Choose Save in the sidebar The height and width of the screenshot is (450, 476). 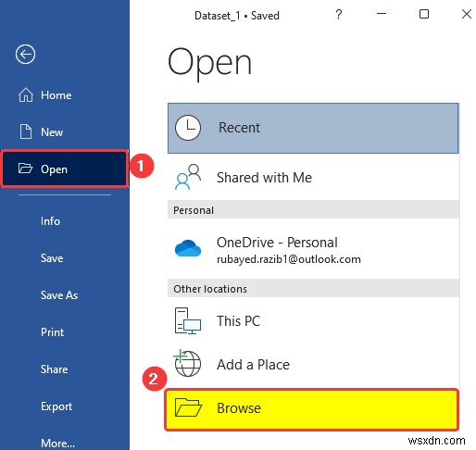[x=52, y=258]
